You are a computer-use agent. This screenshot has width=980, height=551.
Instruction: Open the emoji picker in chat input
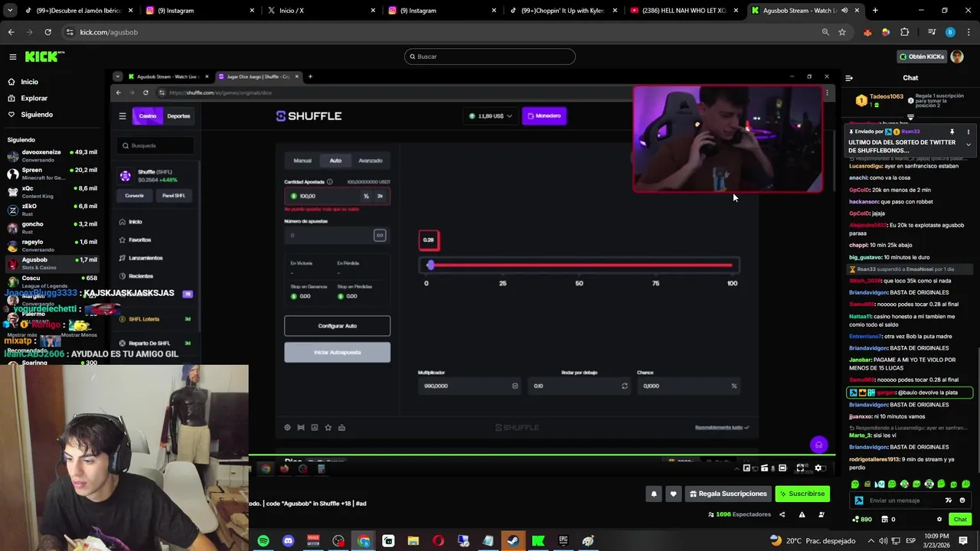962,500
